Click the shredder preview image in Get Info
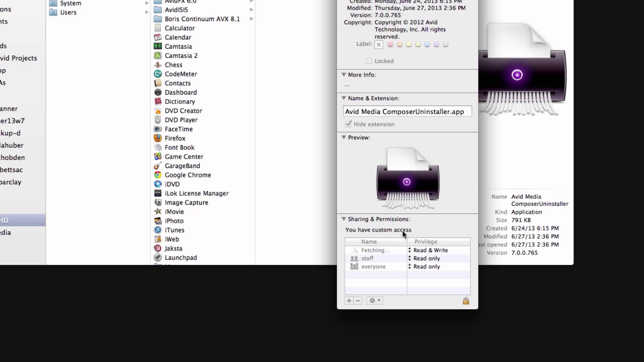Screen dimensions: 644x362 (x=408, y=178)
